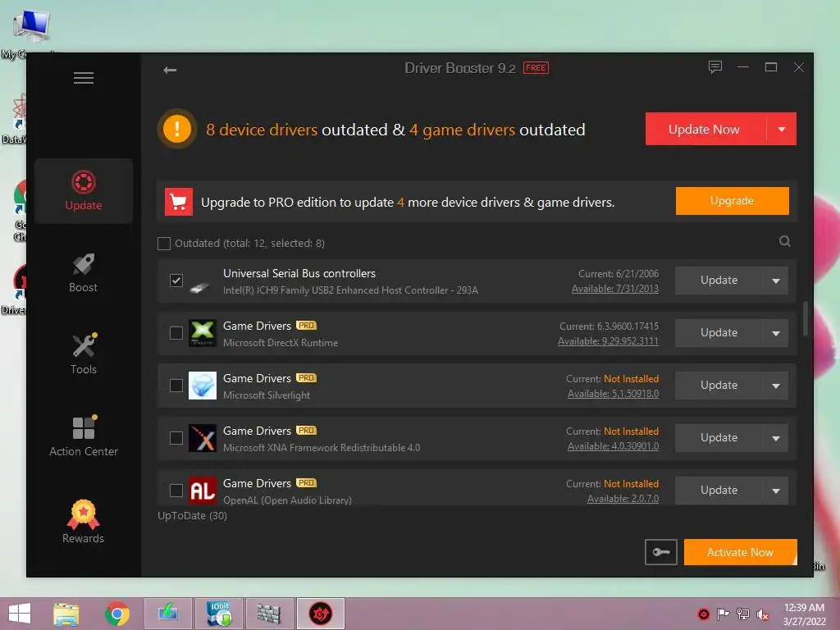Click the Action Center flag tray icon
This screenshot has height=630, width=840.
pyautogui.click(x=723, y=614)
